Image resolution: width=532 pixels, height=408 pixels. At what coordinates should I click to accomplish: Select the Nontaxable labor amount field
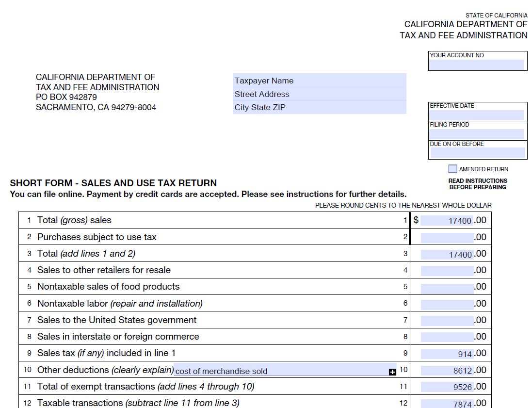(447, 304)
